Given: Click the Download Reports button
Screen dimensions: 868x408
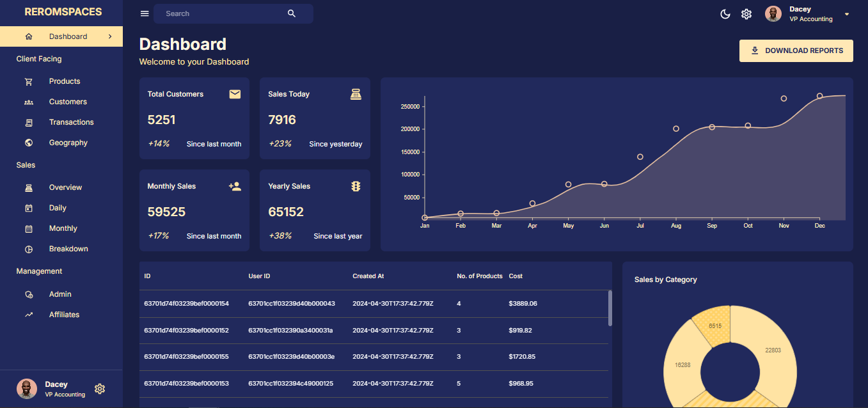Looking at the screenshot, I should tap(796, 51).
